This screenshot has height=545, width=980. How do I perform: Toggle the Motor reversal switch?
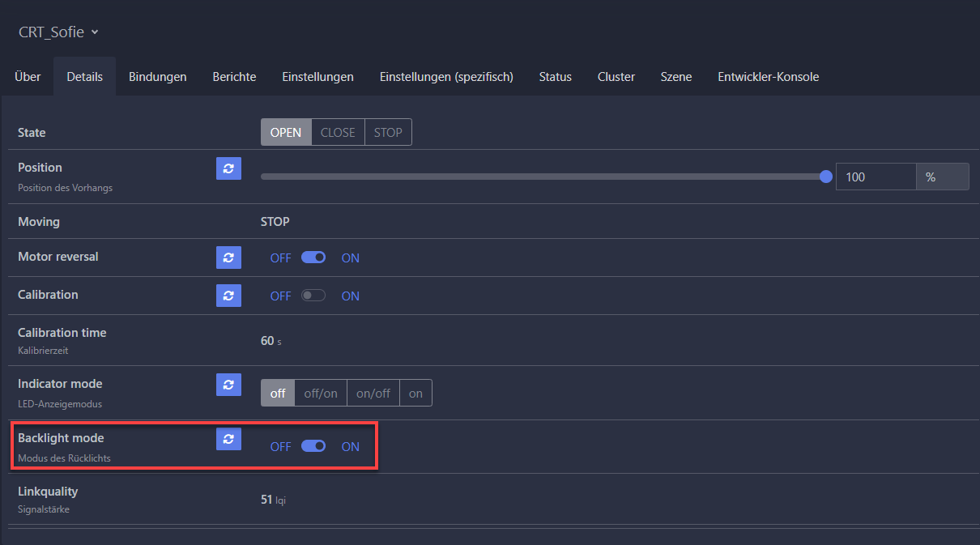pyautogui.click(x=313, y=258)
